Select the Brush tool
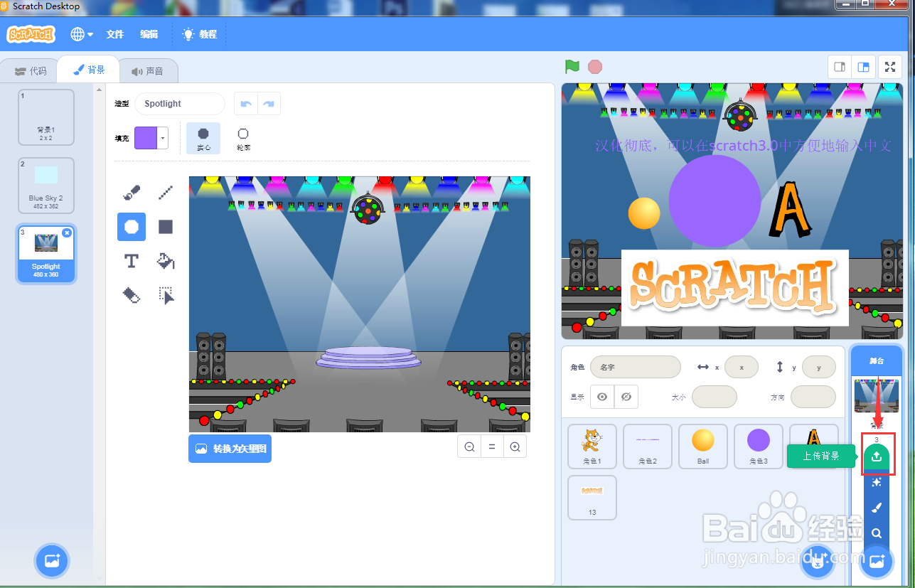 [x=131, y=192]
